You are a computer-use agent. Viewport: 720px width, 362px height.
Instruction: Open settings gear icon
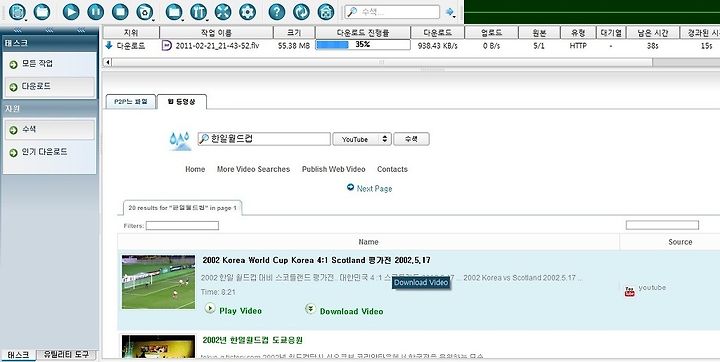248,11
